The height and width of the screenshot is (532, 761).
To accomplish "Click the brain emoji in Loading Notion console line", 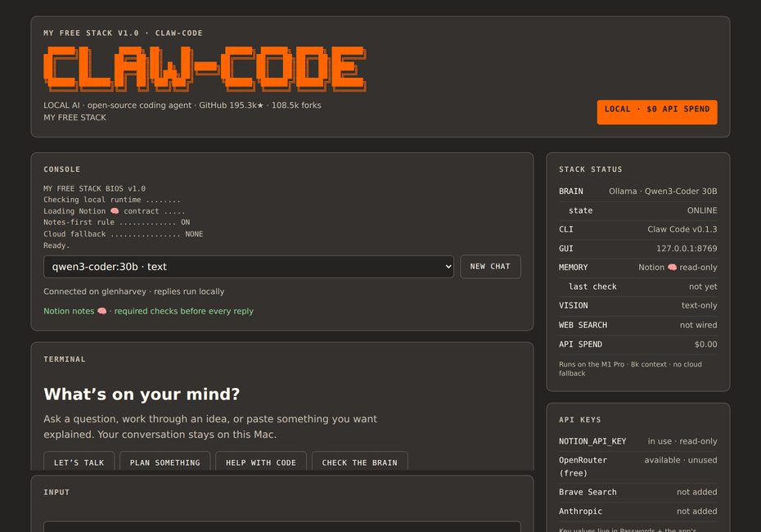I will click(115, 211).
